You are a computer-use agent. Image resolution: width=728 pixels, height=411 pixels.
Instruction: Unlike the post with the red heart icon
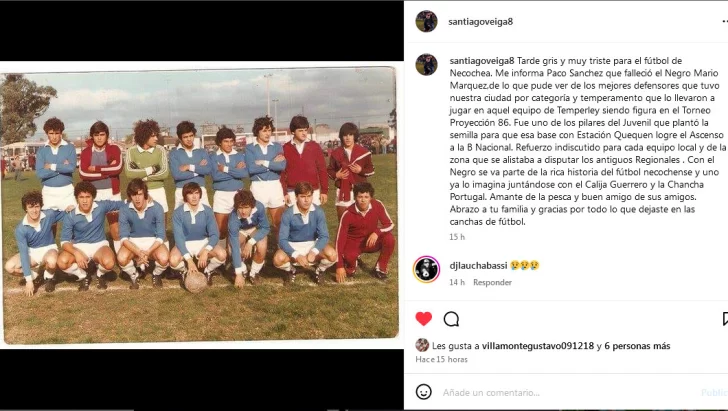point(423,319)
